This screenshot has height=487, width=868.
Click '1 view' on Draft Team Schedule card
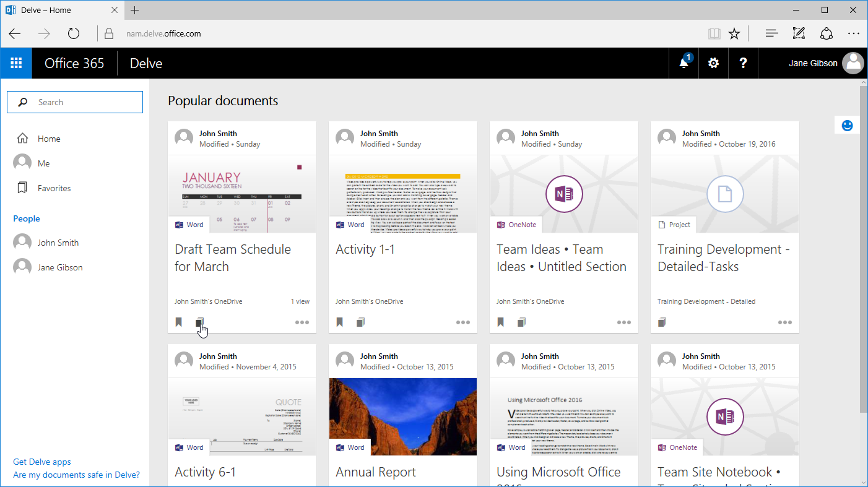coord(300,301)
